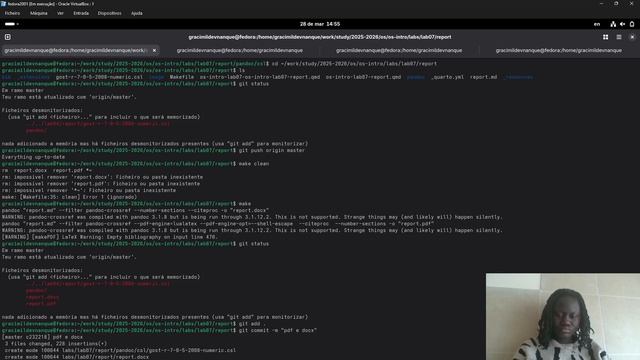Click the volume icon in top bar
This screenshot has height=360, width=640.
(622, 24)
